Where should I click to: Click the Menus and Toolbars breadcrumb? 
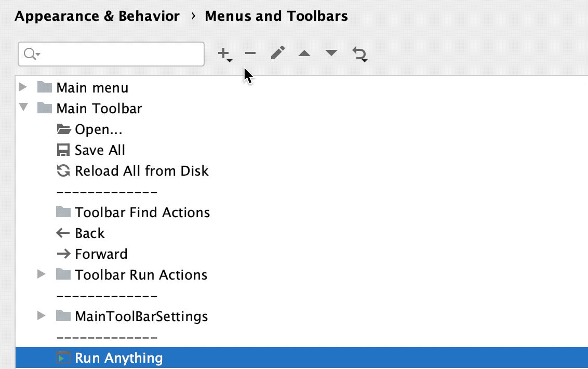coord(276,16)
